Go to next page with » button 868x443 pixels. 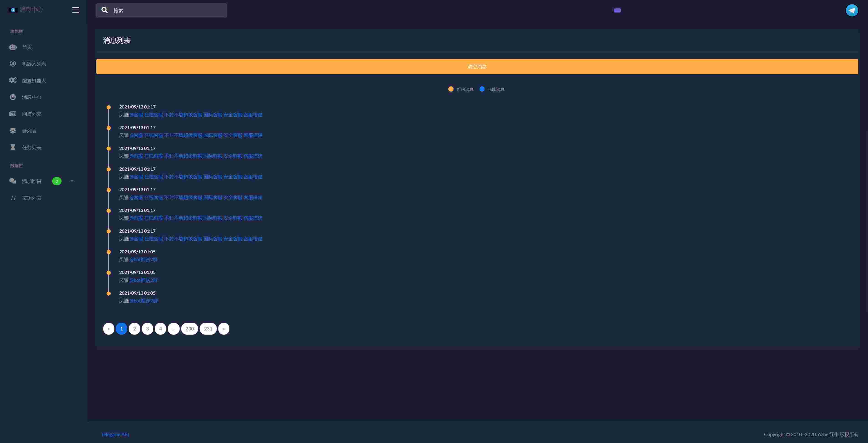(x=224, y=329)
